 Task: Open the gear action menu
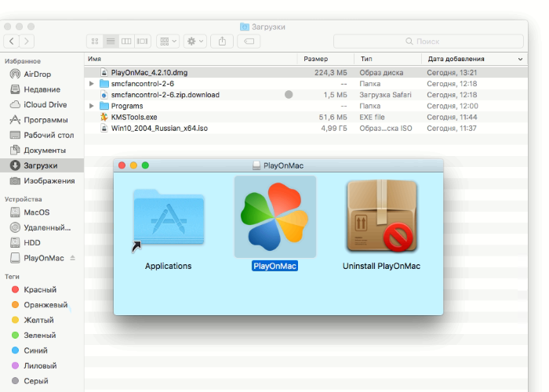195,42
